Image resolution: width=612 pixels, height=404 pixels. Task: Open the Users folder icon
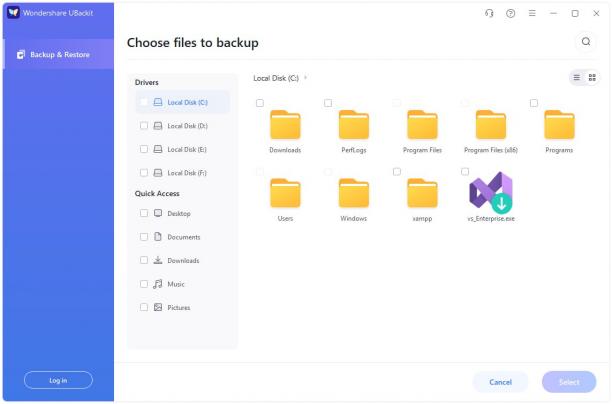285,193
